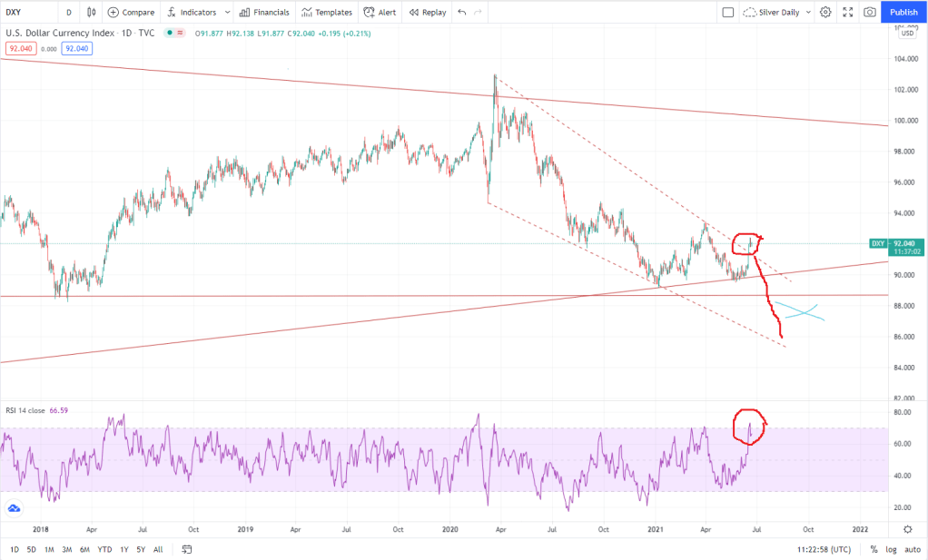Open the Financials menu
Image resolution: width=928 pixels, height=560 pixels.
[264, 13]
